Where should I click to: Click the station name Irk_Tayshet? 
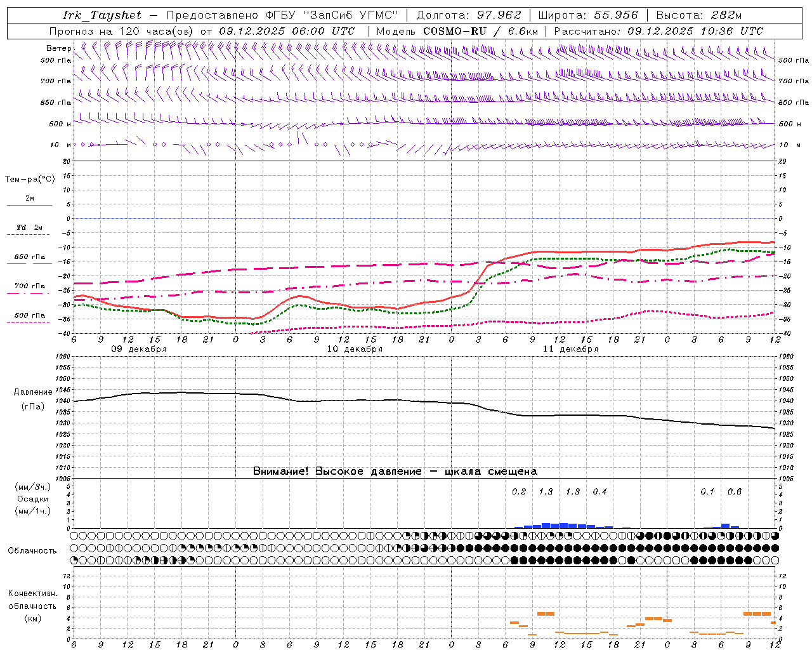pyautogui.click(x=102, y=15)
